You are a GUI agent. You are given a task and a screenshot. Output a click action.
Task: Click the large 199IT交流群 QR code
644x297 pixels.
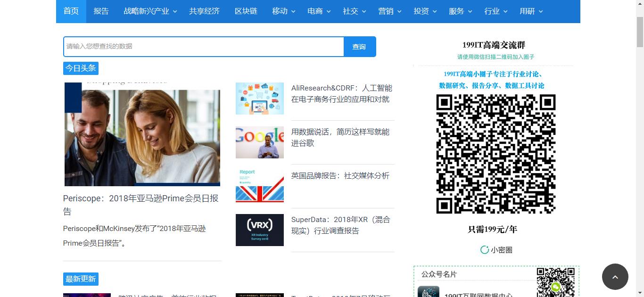(495, 154)
